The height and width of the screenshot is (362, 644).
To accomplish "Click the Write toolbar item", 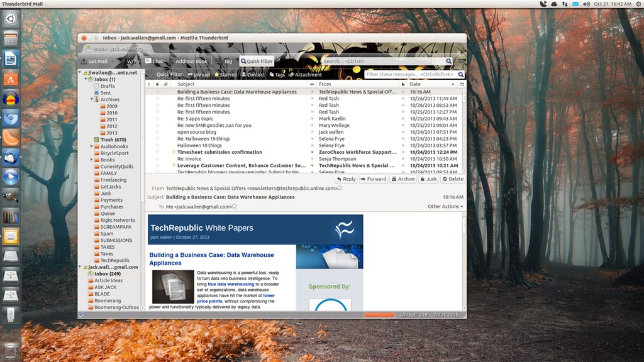I will coord(133,61).
